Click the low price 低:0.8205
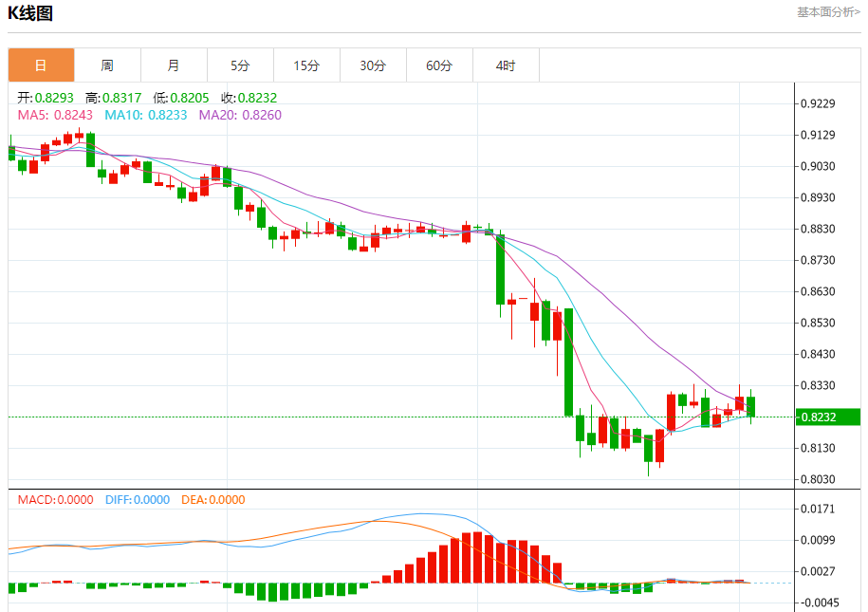This screenshot has height=612, width=868. tap(181, 98)
